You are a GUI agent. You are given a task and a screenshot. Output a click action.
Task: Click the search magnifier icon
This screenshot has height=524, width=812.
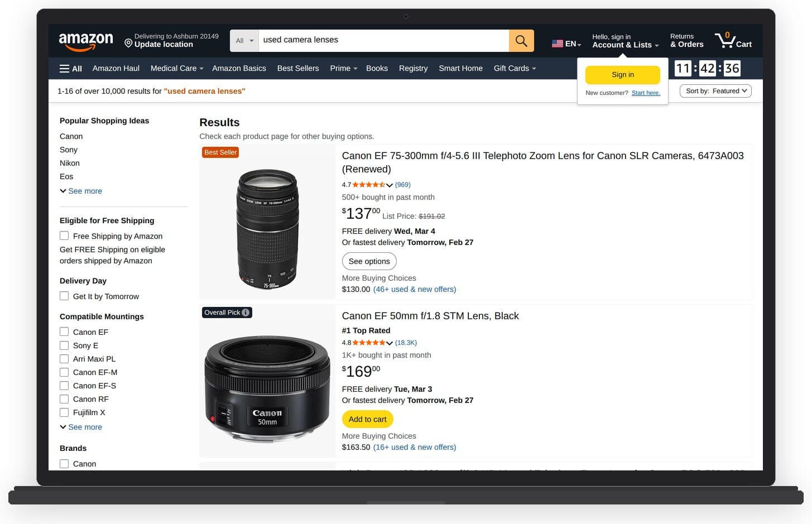[520, 40]
